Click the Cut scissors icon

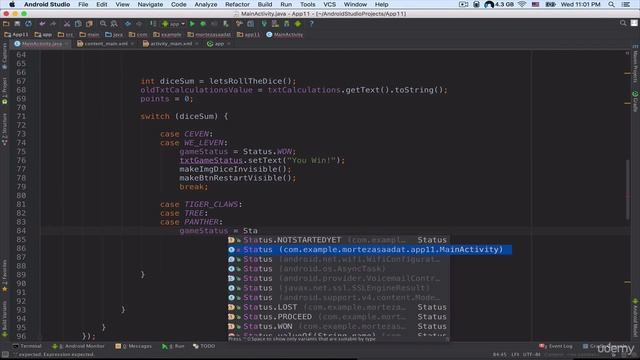click(67, 24)
